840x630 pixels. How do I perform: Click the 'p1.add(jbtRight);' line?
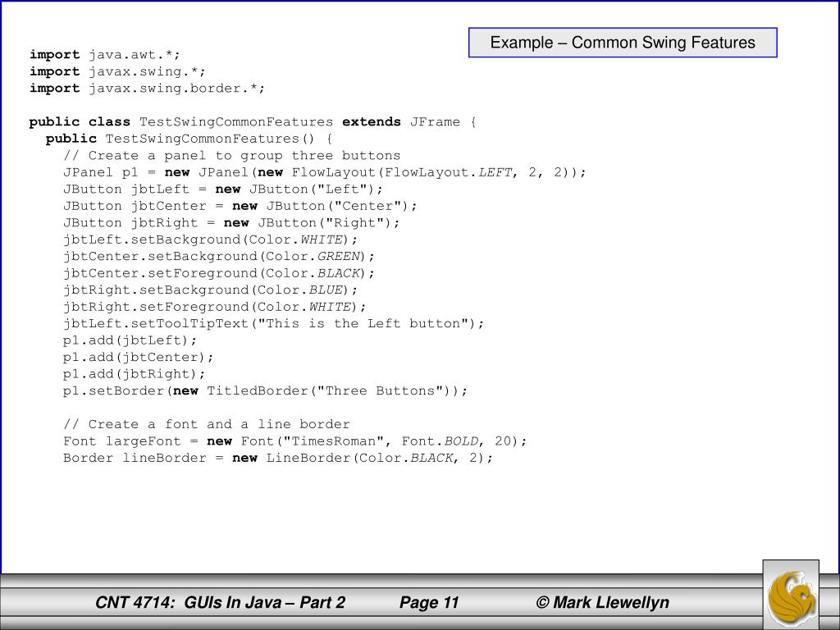[135, 374]
